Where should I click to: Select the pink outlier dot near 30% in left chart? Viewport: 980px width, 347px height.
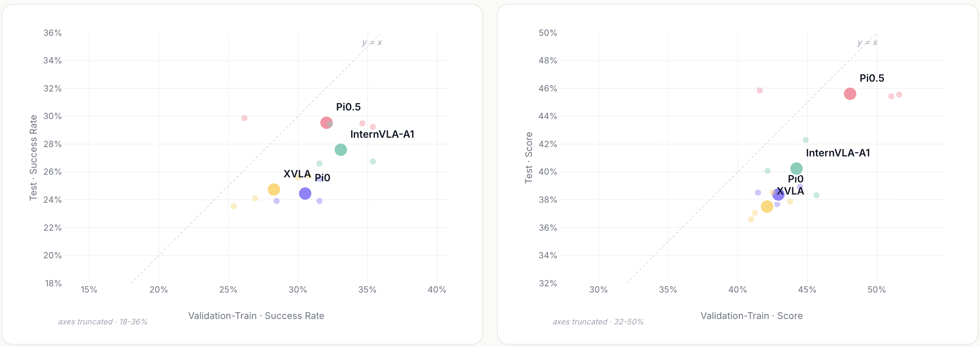[x=244, y=118]
